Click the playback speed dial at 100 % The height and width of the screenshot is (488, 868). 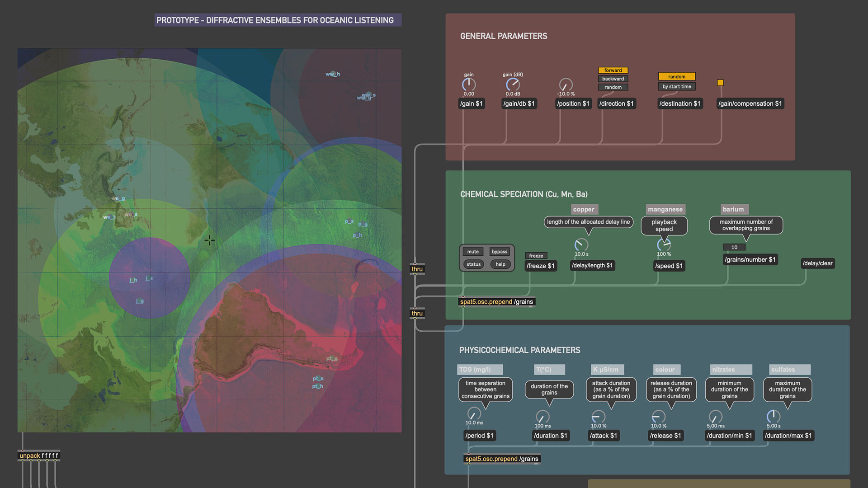pos(664,245)
